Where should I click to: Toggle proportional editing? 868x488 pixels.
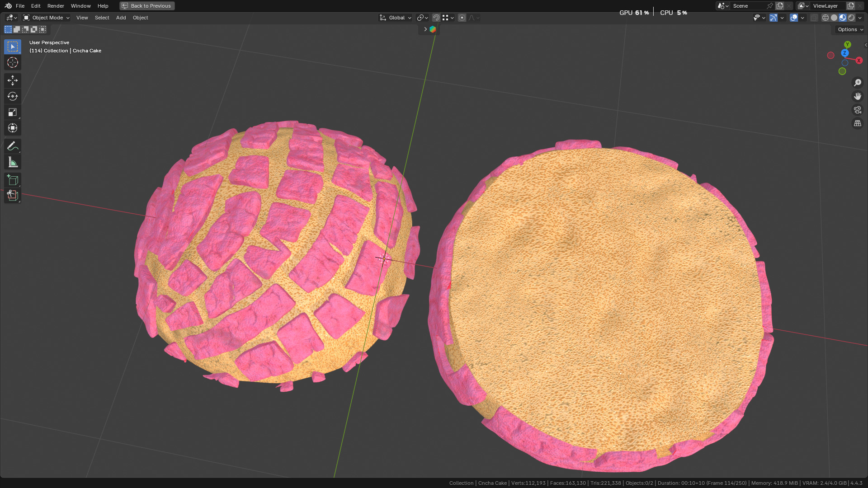[462, 18]
